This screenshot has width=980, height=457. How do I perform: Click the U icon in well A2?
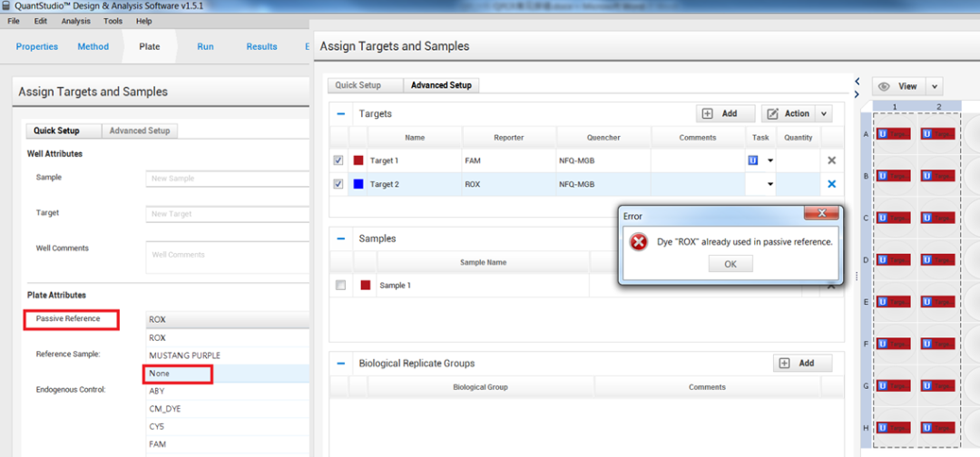tap(926, 133)
